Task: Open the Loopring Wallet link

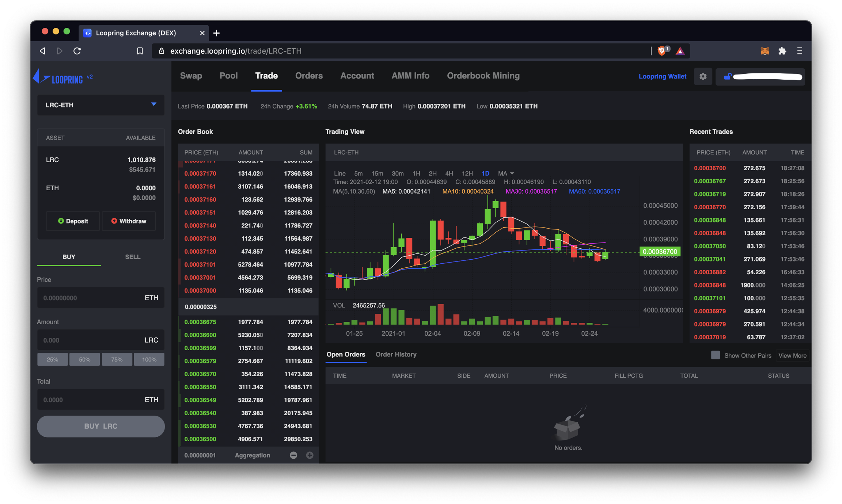Action: [662, 76]
